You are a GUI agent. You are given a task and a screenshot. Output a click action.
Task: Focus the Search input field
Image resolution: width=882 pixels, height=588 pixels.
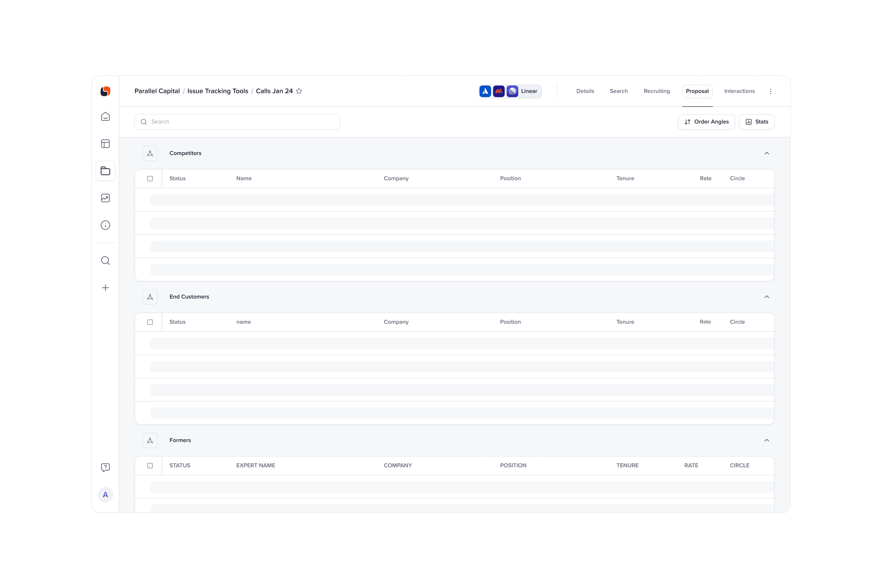pos(237,122)
